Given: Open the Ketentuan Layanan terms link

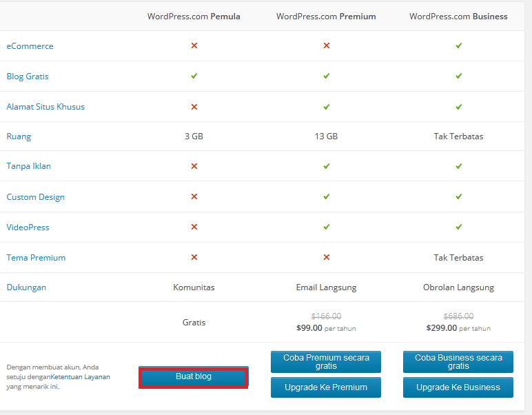Looking at the screenshot, I should 80,376.
